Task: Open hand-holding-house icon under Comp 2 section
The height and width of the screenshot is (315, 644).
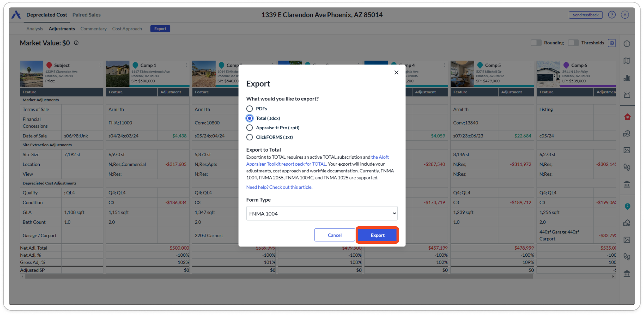Action: 627,223
